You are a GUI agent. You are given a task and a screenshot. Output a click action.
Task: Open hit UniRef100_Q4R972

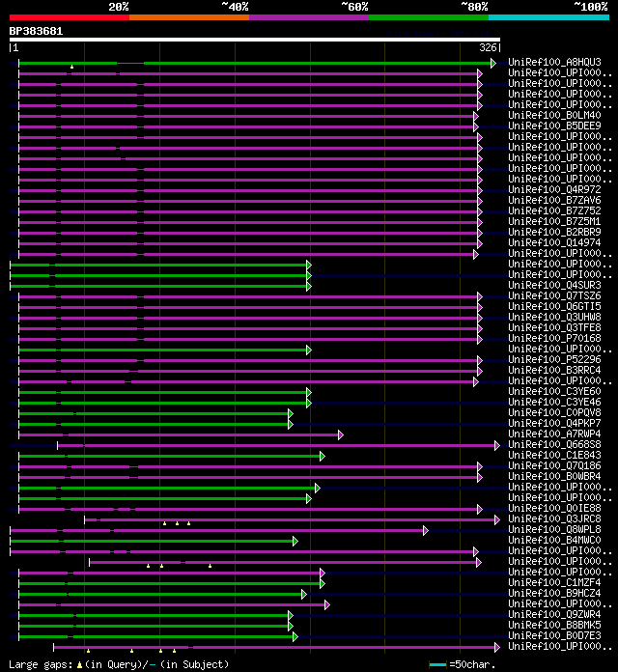pos(554,189)
